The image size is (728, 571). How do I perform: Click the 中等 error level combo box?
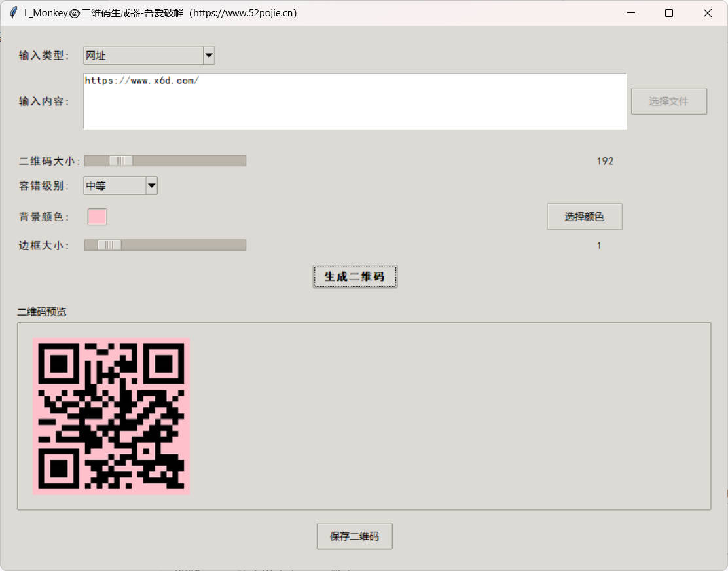(x=120, y=186)
